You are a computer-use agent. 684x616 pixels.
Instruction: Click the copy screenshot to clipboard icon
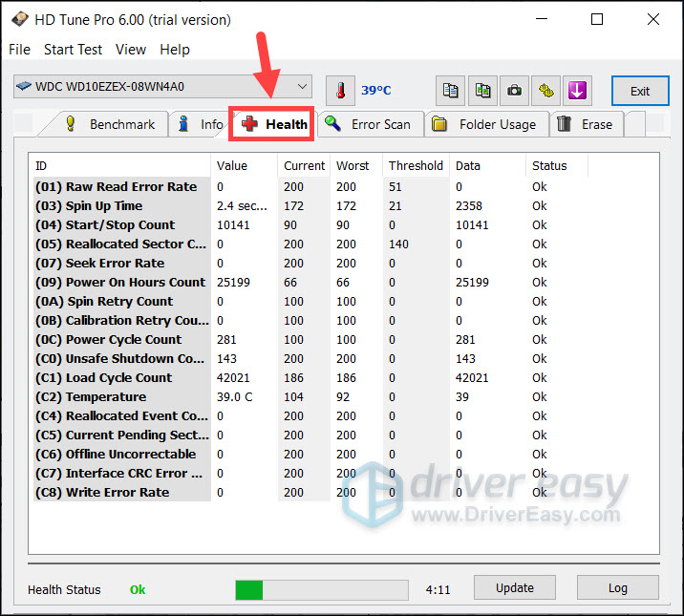482,91
